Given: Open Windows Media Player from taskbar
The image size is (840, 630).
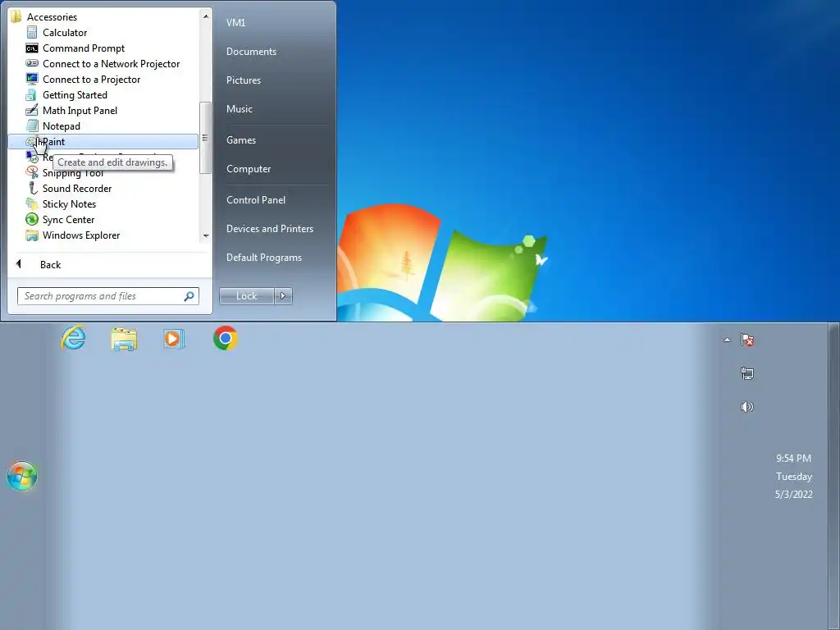Looking at the screenshot, I should pos(174,339).
